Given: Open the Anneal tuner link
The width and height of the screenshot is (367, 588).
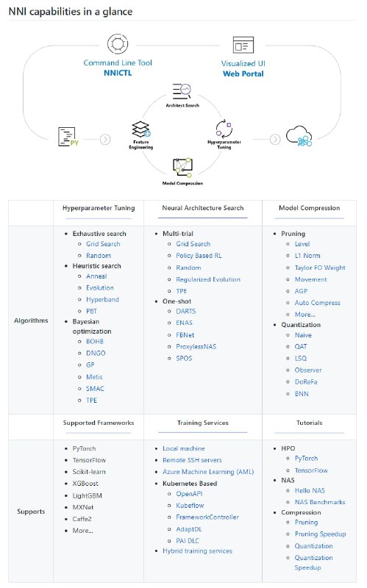Looking at the screenshot, I should click(96, 276).
